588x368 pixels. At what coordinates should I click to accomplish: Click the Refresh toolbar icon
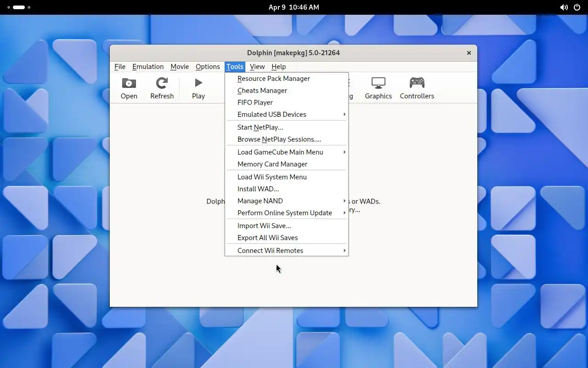[162, 88]
